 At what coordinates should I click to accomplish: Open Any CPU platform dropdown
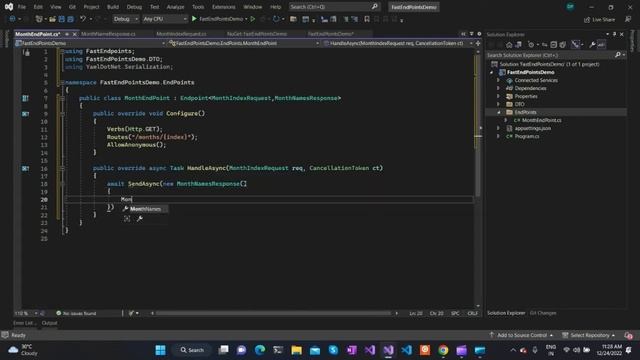165,19
